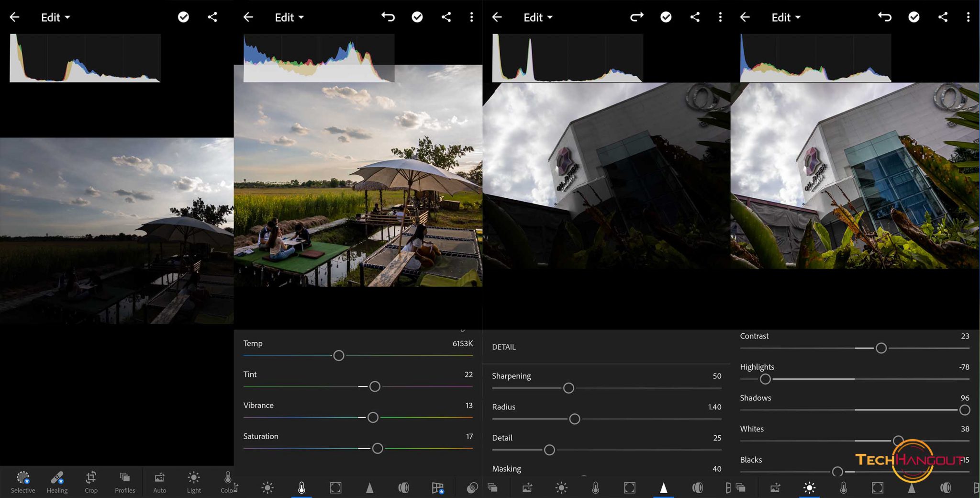980x498 pixels.
Task: Click the Contrast slider handle
Action: pos(881,348)
